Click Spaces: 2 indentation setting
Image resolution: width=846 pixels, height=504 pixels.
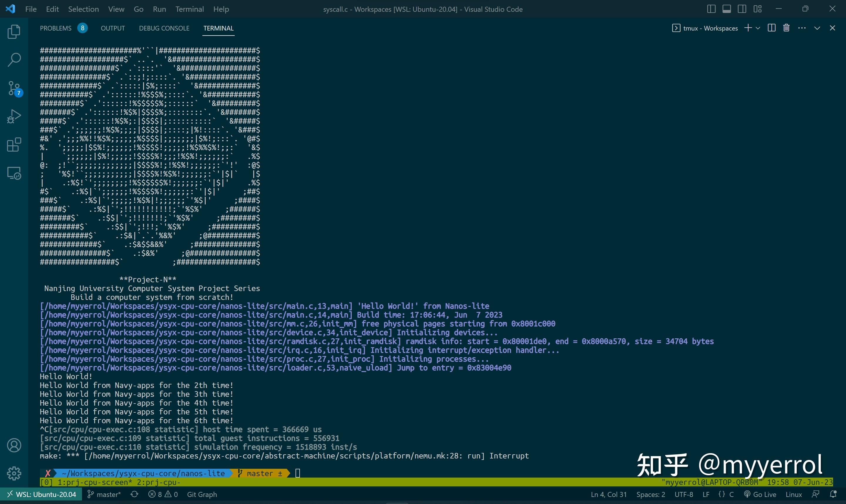[650, 494]
